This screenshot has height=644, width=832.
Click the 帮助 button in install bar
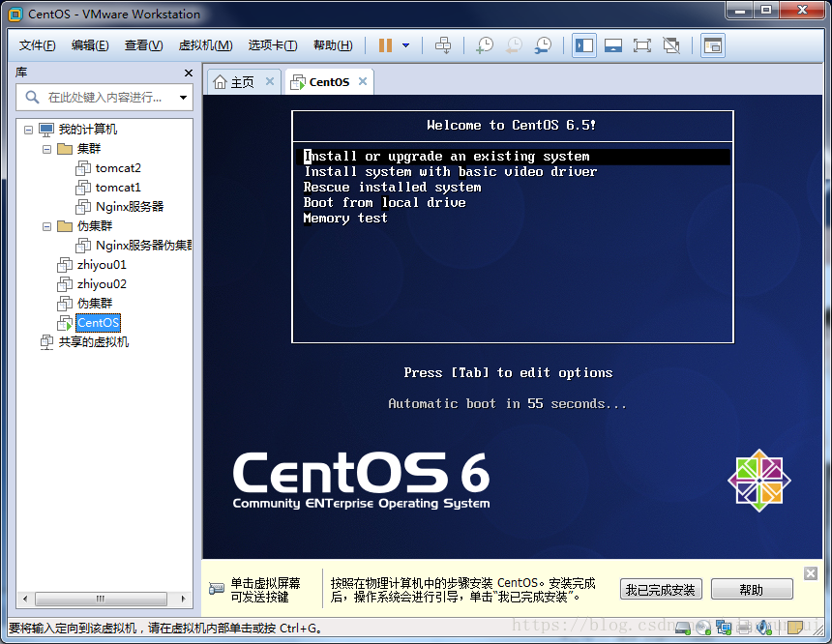(752, 590)
